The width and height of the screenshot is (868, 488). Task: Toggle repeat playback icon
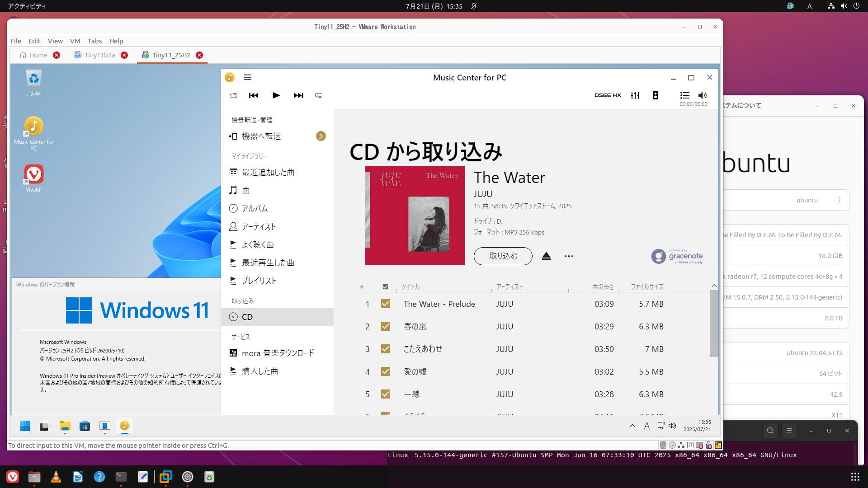[x=319, y=95]
